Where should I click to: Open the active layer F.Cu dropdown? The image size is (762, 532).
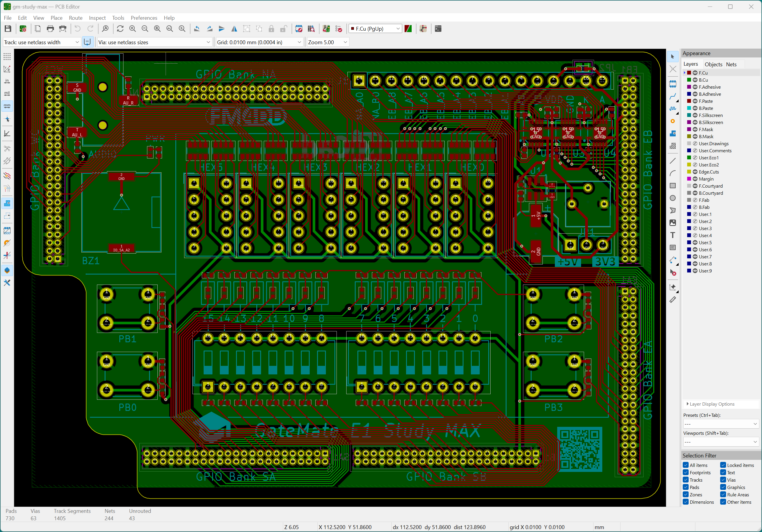[375, 29]
